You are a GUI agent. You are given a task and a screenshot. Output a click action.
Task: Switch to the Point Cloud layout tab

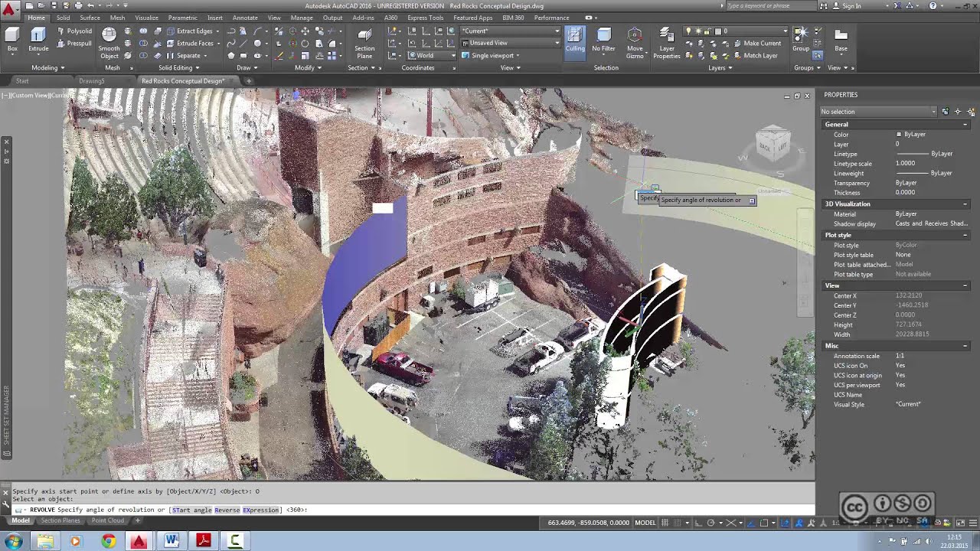pos(108,521)
